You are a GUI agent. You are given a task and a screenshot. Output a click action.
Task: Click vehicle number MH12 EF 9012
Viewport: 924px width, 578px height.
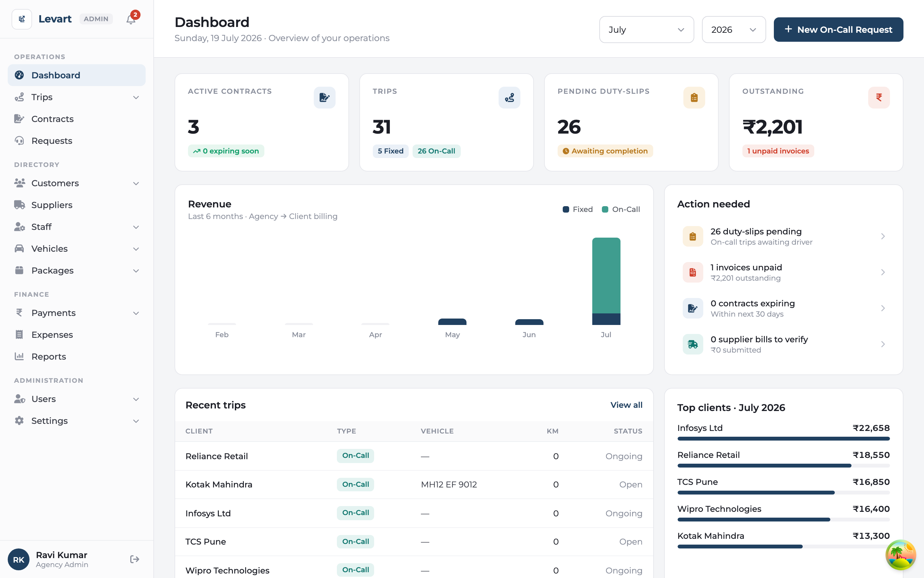click(449, 484)
